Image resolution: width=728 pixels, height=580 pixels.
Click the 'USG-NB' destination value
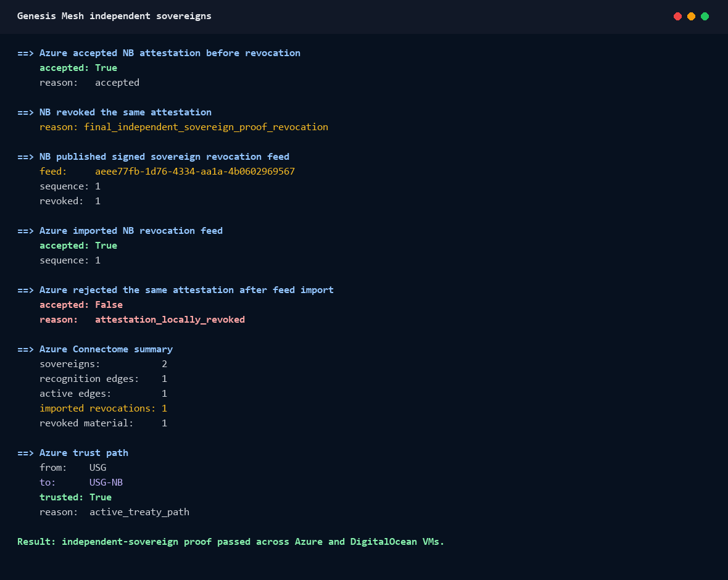[x=106, y=483]
